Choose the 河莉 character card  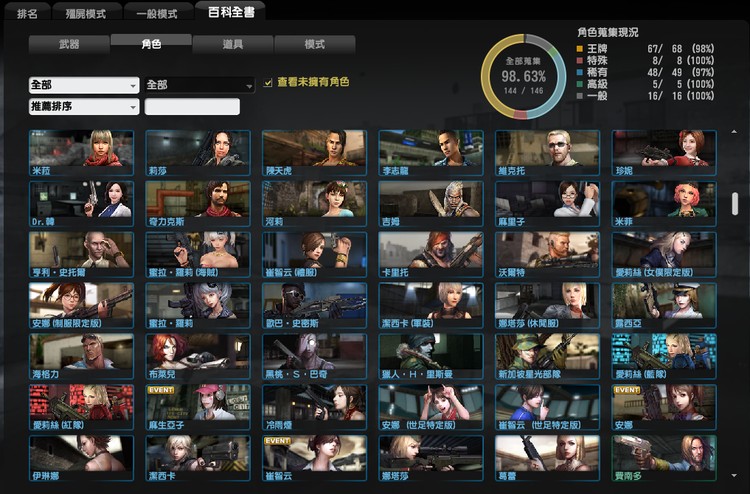314,204
